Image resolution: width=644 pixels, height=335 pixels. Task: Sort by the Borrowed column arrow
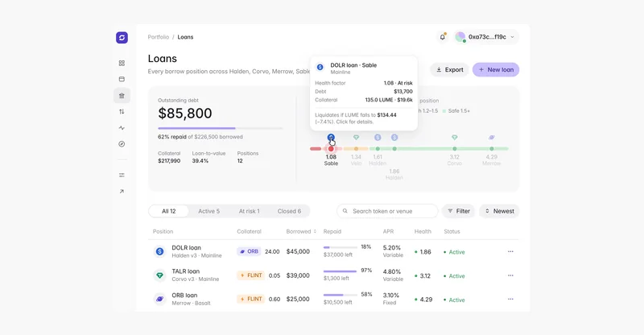(x=315, y=231)
